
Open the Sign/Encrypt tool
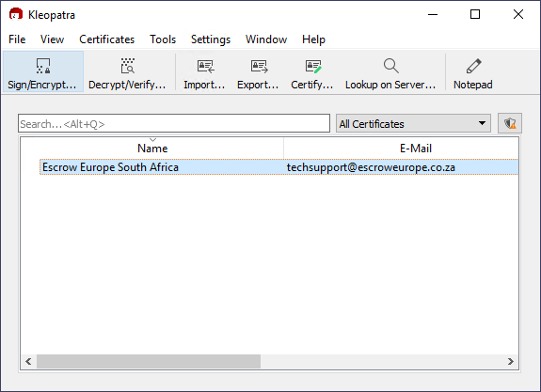(x=42, y=72)
